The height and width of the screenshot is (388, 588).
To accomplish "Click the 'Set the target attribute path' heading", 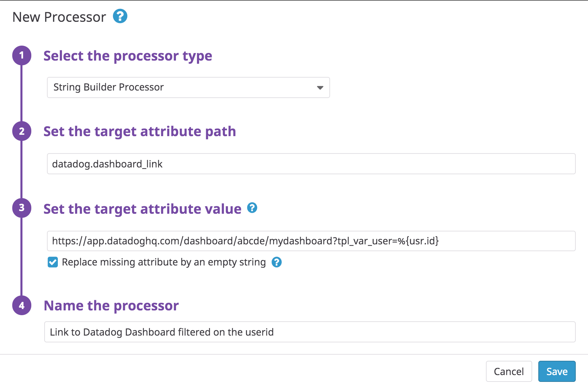I will [x=140, y=131].
